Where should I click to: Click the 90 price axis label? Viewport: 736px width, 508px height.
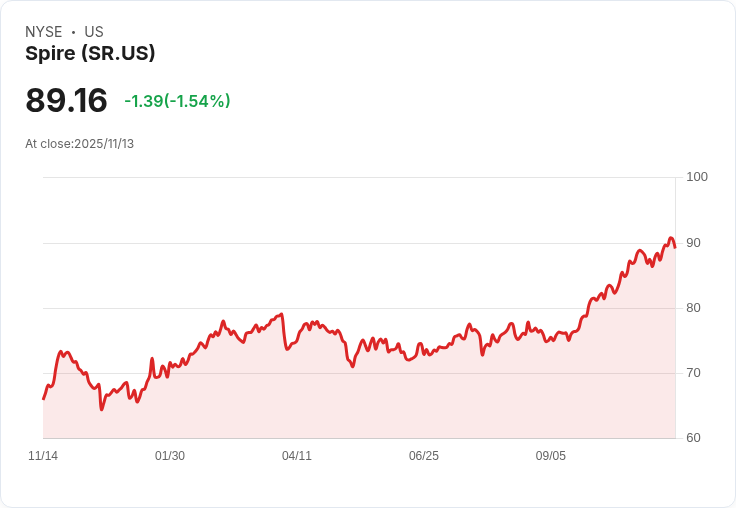coord(694,243)
